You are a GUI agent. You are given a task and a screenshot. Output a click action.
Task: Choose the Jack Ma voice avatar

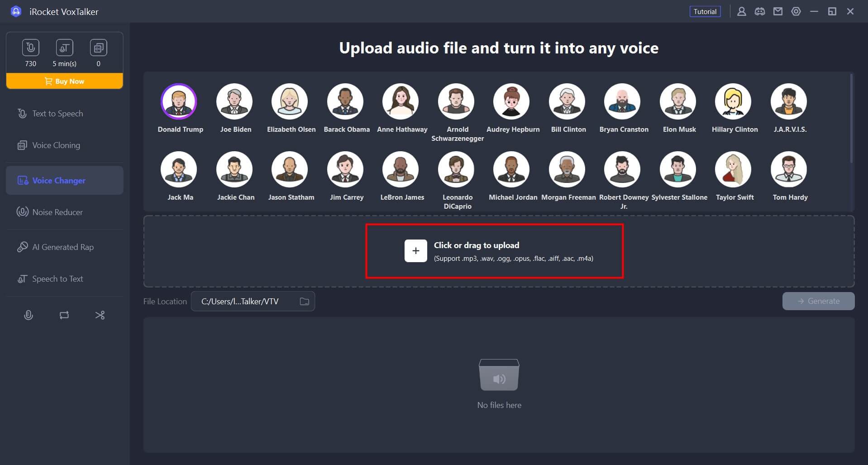(x=179, y=169)
